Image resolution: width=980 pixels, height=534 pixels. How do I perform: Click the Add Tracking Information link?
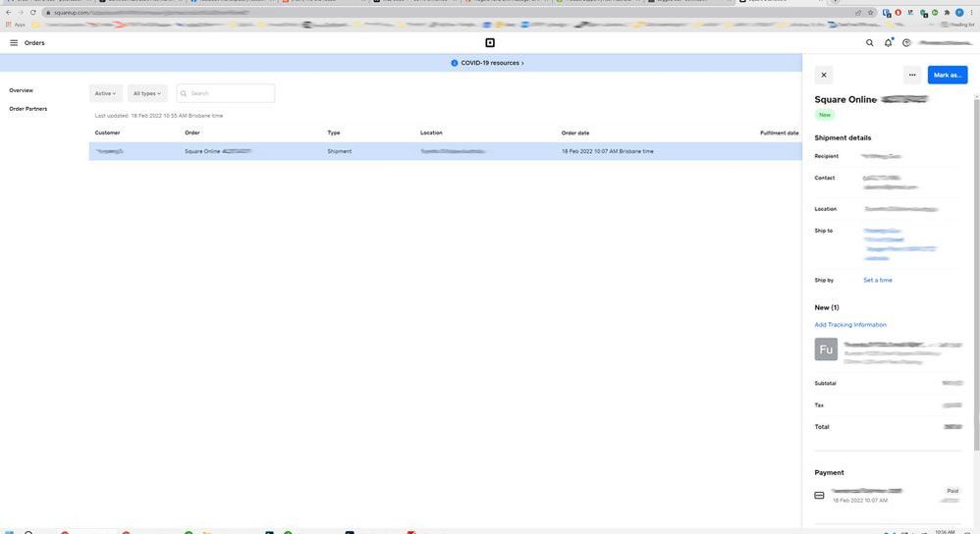pyautogui.click(x=850, y=325)
